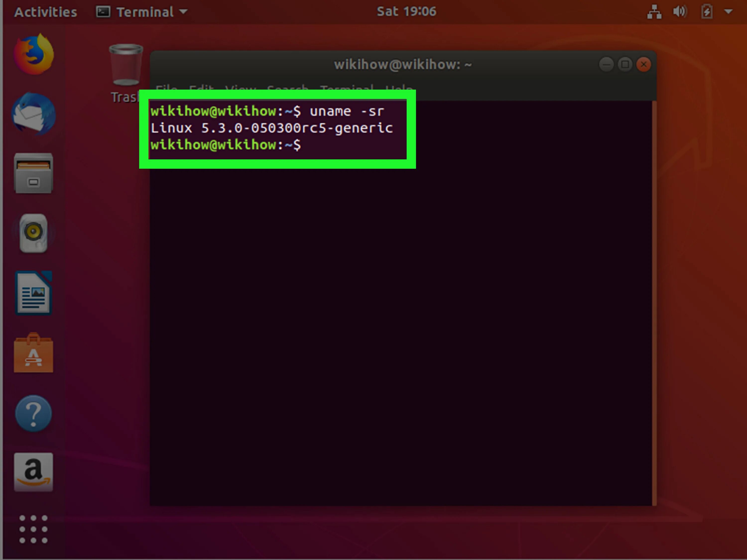747x560 pixels.
Task: Click the terminal's vertical scrollbar
Action: click(654, 304)
